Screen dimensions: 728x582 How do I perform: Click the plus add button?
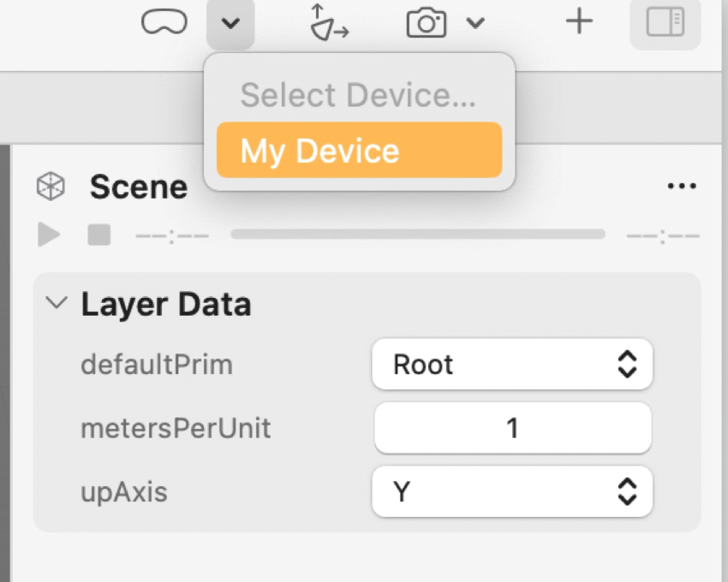tap(580, 22)
